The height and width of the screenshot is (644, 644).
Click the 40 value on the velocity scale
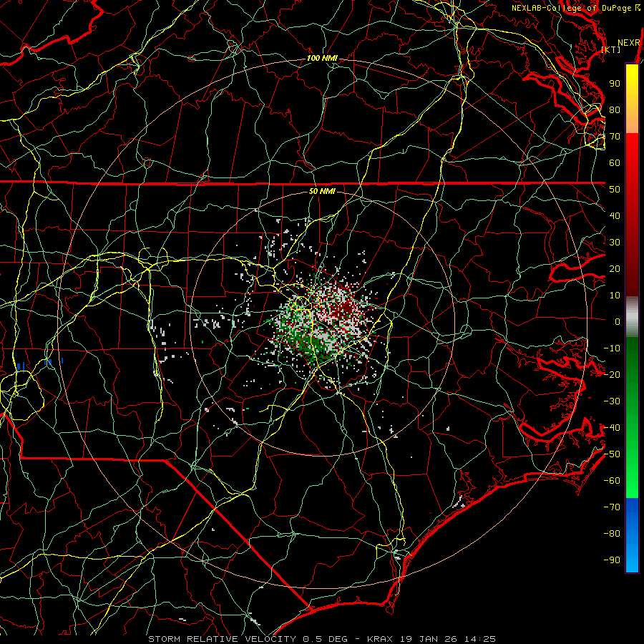[x=615, y=216]
